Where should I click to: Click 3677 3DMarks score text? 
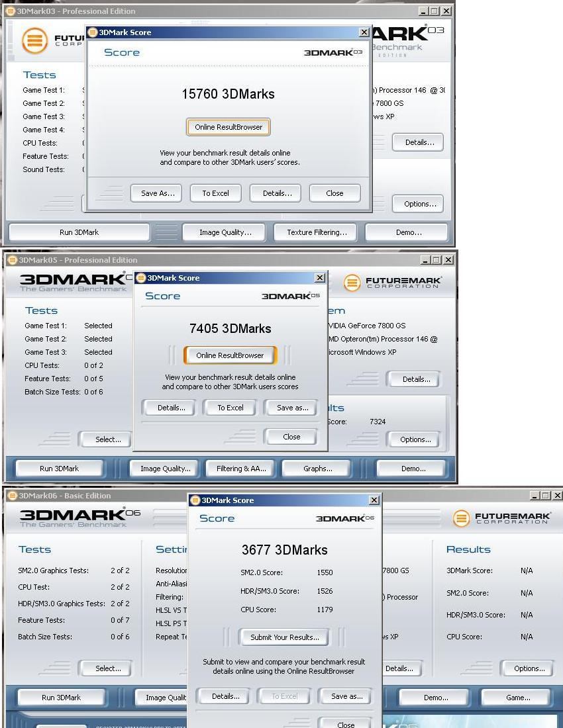point(284,550)
